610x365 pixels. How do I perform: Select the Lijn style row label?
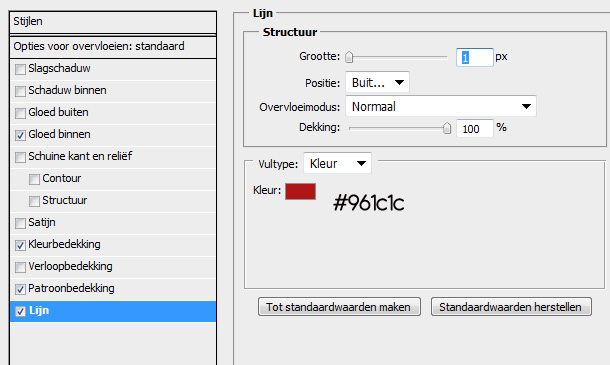point(39,310)
